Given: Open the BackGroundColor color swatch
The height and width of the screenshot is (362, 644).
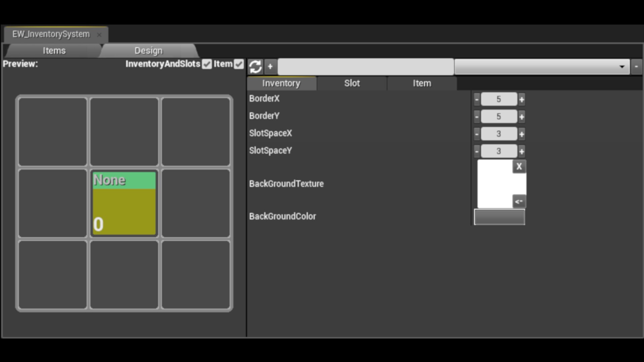Looking at the screenshot, I should click(x=499, y=217).
